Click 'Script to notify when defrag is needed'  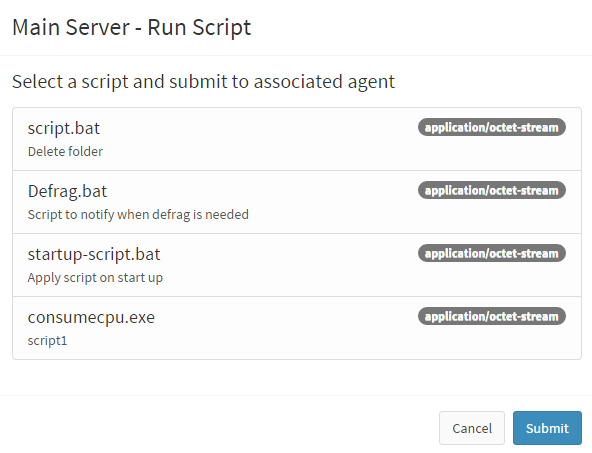point(138,214)
